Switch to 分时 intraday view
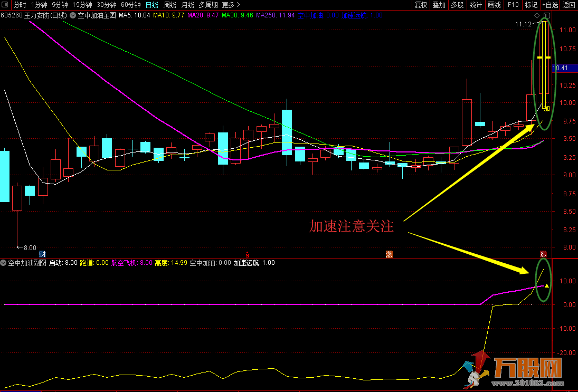Screen dimensions: 578x392 point(20,5)
